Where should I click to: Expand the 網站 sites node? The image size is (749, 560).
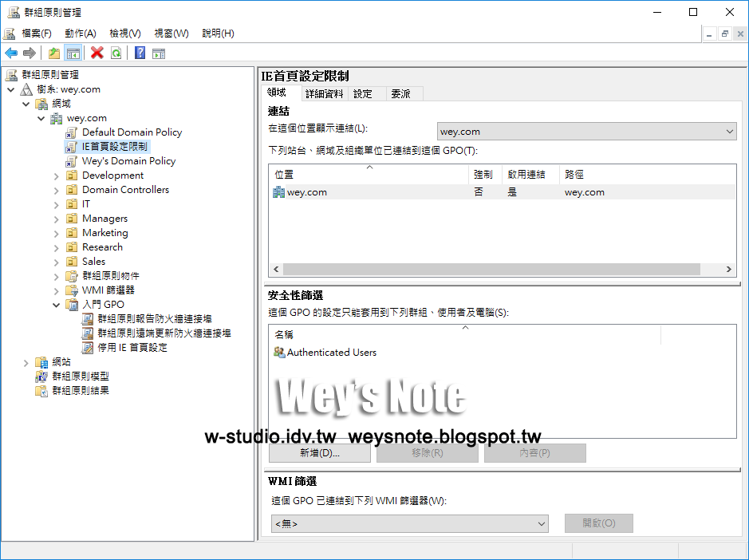26,363
